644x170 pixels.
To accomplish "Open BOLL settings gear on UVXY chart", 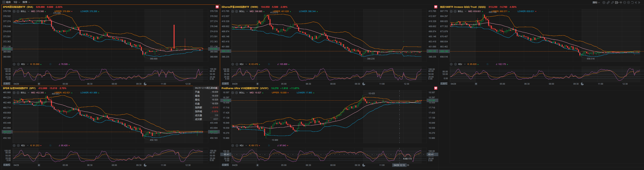I will (233, 93).
